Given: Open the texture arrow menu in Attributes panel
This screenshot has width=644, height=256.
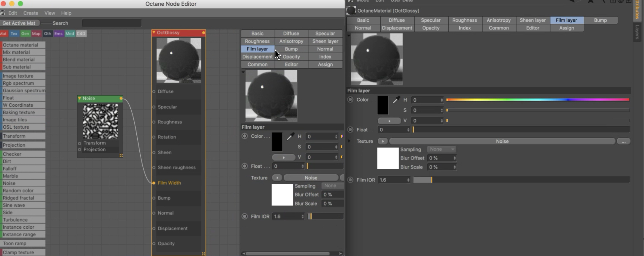Looking at the screenshot, I should click(383, 141).
